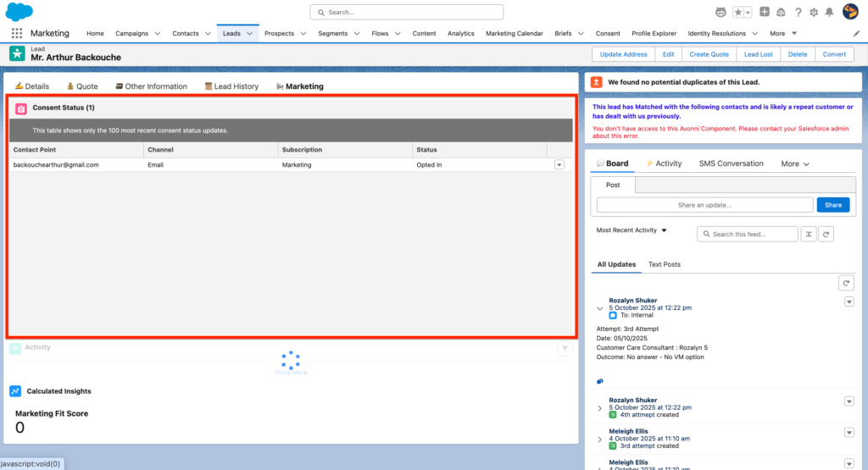This screenshot has width=868, height=470.
Task: Click the notifications bell icon
Action: 829,12
